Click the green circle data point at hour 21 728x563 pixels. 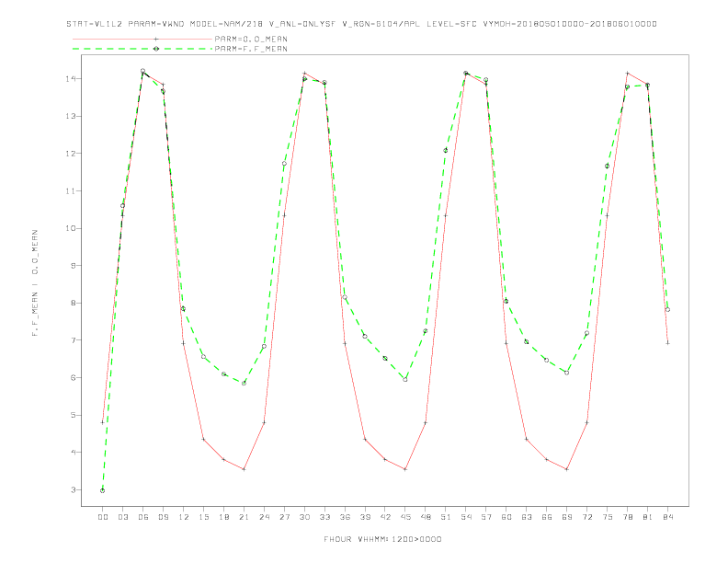(x=244, y=384)
